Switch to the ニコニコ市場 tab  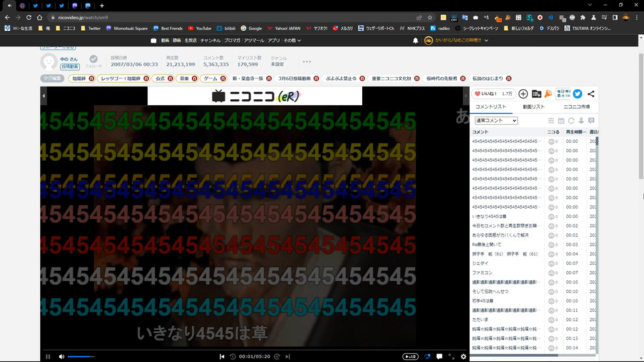576,107
